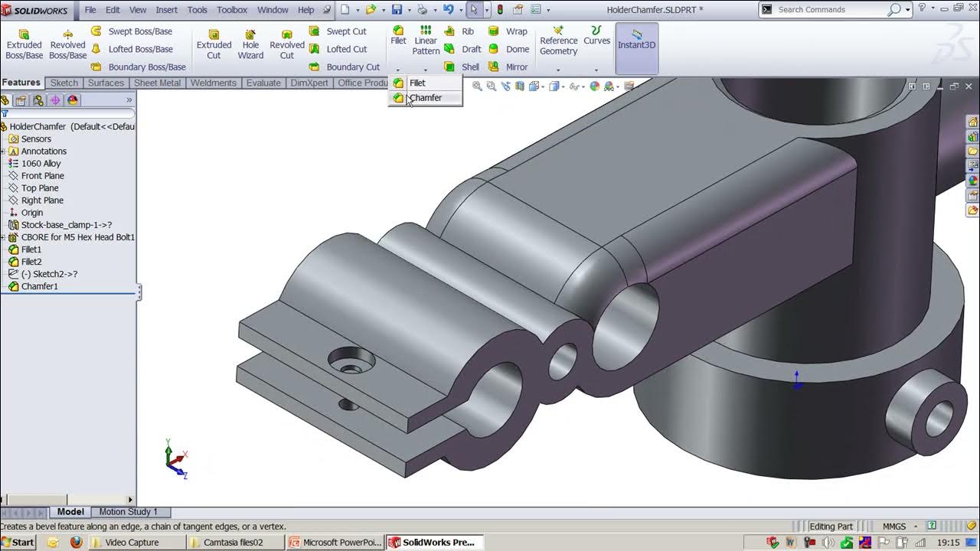Screen dimensions: 980x551
Task: Open the Hole Wizard
Action: click(x=250, y=44)
